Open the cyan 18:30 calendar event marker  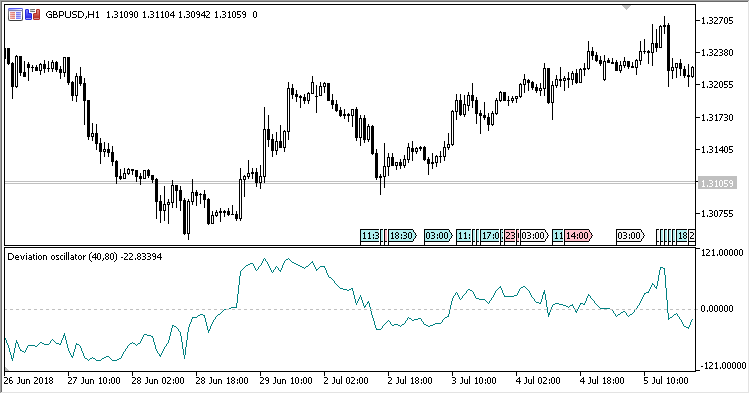click(402, 236)
